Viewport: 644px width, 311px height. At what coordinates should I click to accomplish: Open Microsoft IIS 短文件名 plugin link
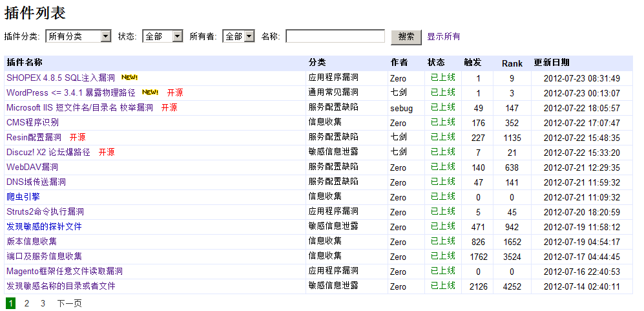click(x=79, y=108)
